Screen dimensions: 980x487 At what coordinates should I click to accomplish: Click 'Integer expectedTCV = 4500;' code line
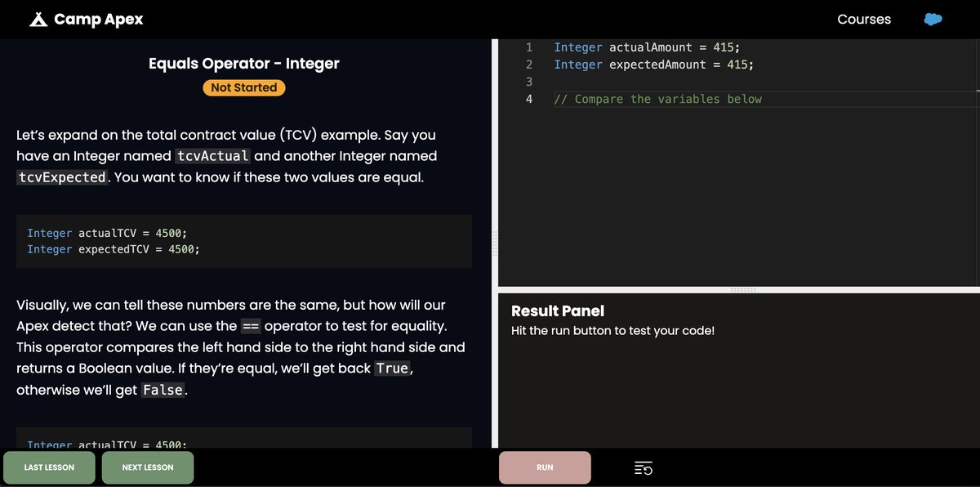click(114, 249)
